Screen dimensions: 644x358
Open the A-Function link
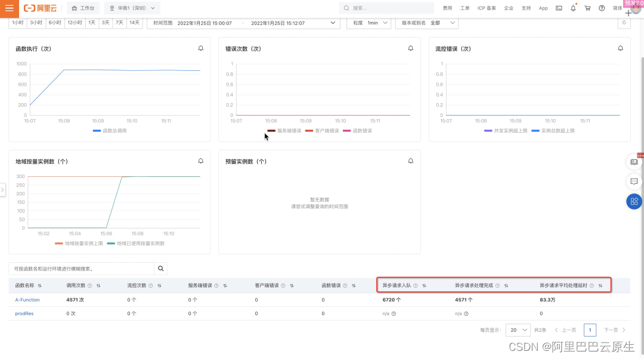coord(27,300)
